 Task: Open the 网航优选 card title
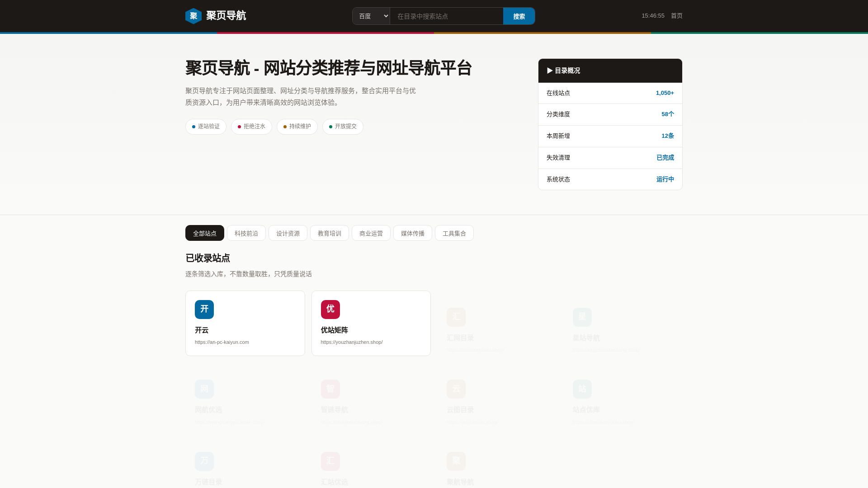[x=208, y=410]
